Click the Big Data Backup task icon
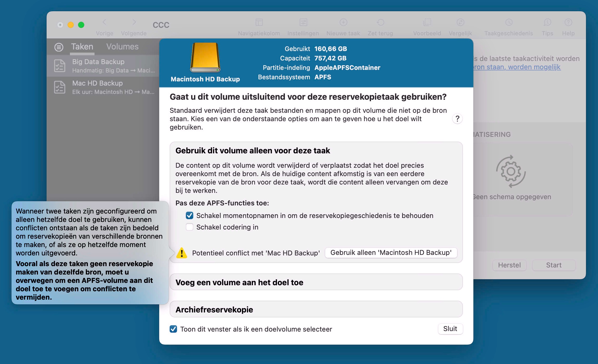This screenshot has width=598, height=364. point(60,66)
